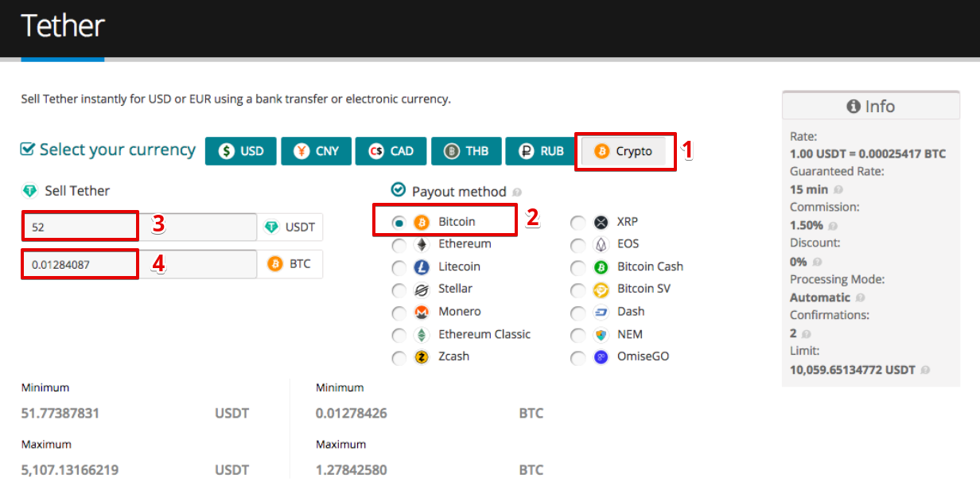Click minimum BTC value 0.01278426
This screenshot has width=980, height=494.
click(x=352, y=414)
